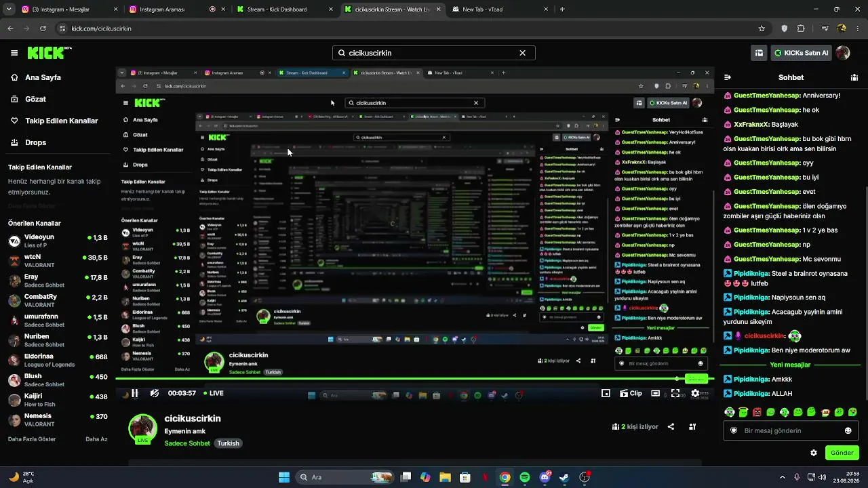Open chat settings gear
The width and height of the screenshot is (868, 488).
pos(814,453)
